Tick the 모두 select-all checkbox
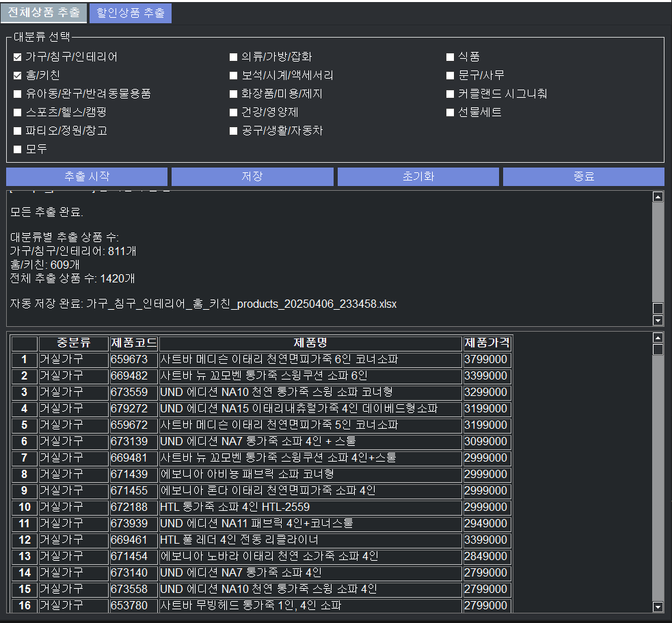The width and height of the screenshot is (672, 623). click(18, 149)
